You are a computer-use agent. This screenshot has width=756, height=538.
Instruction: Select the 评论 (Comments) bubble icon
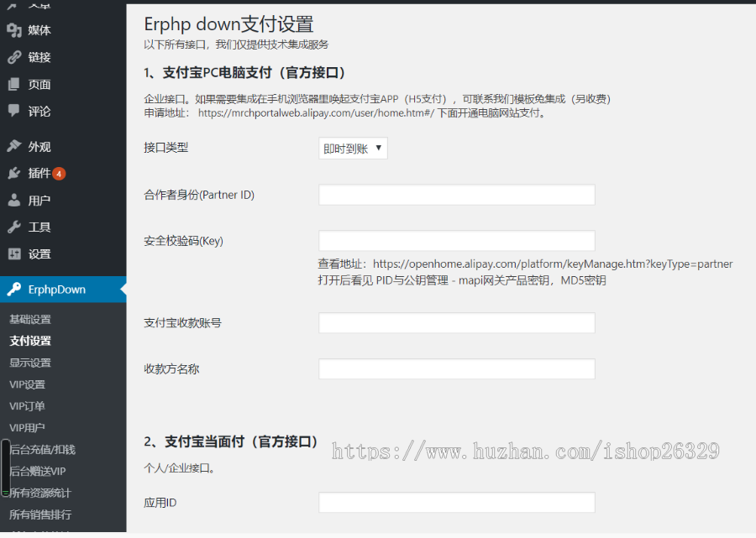pyautogui.click(x=12, y=111)
